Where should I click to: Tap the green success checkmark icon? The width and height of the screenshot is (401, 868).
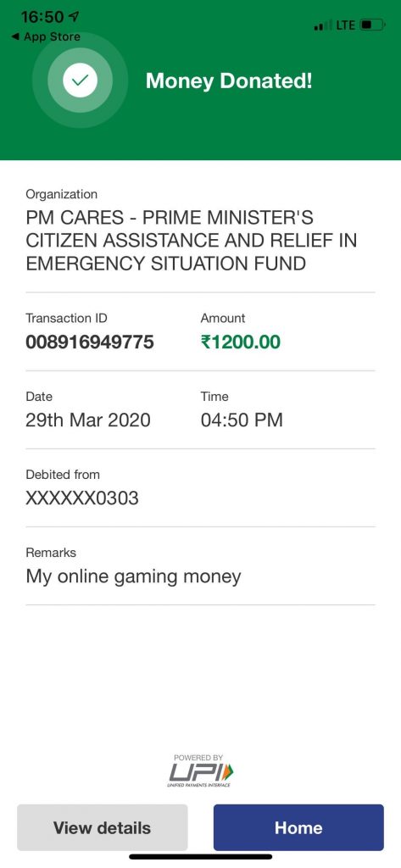81,81
